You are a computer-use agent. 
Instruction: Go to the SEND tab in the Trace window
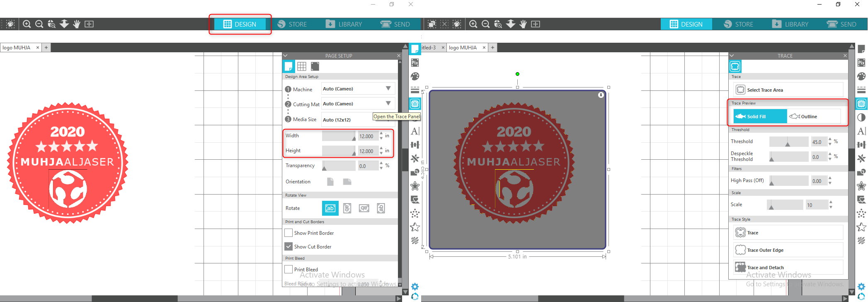pyautogui.click(x=842, y=24)
